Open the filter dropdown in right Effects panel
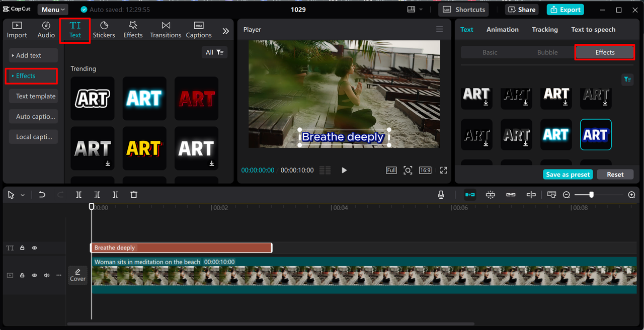Image resolution: width=644 pixels, height=330 pixels. point(627,79)
